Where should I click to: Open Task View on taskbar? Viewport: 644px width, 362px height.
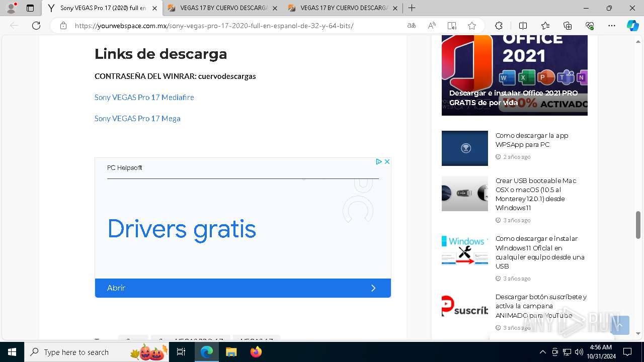[182, 352]
